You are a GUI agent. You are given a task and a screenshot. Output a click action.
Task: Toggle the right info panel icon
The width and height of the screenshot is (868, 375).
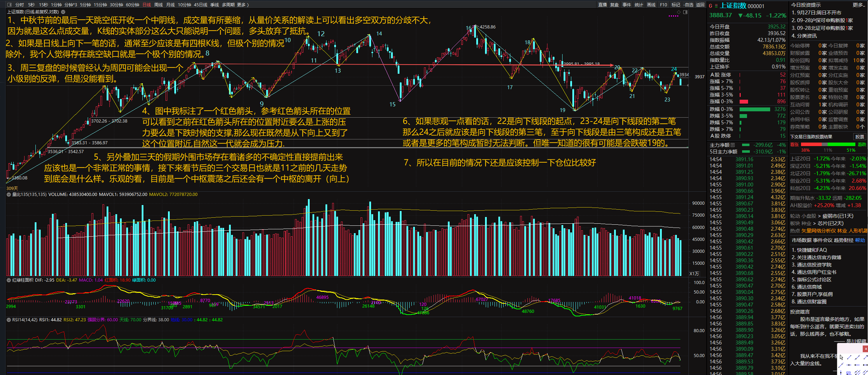[685, 12]
